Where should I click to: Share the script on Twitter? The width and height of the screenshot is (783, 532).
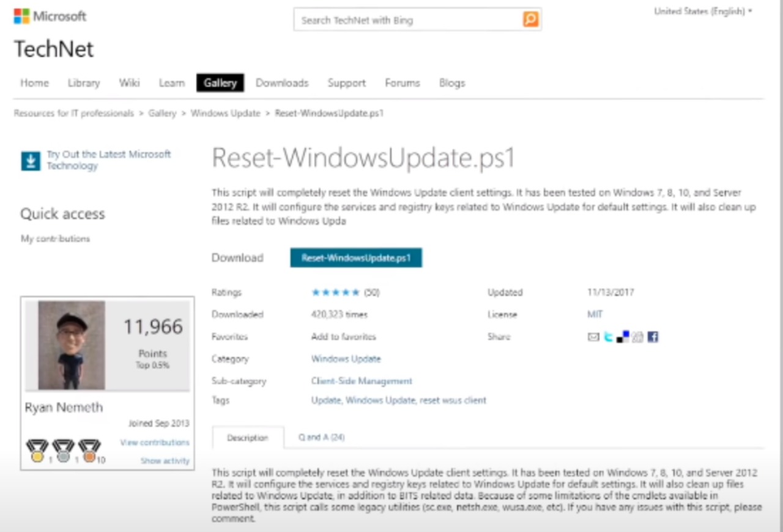coord(608,337)
